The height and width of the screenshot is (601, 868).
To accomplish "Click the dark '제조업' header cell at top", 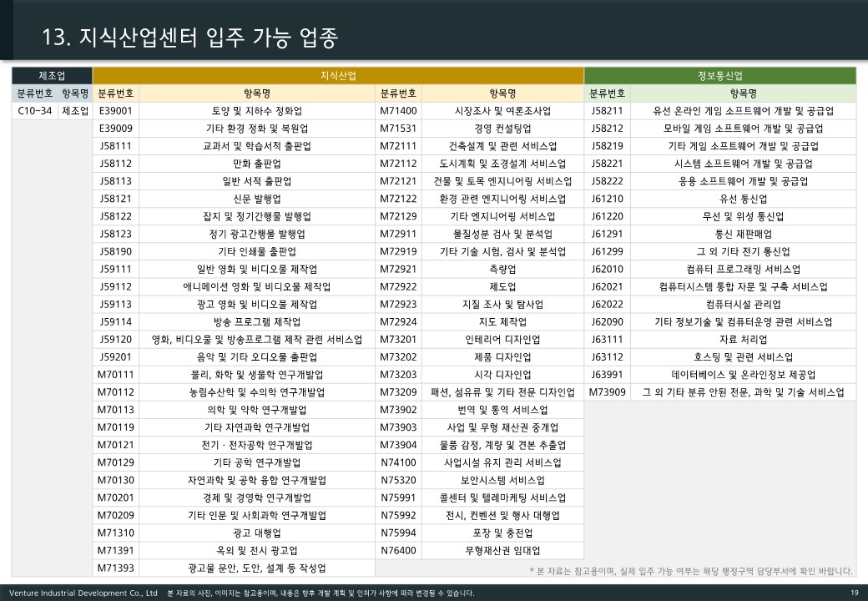I will point(52,75).
